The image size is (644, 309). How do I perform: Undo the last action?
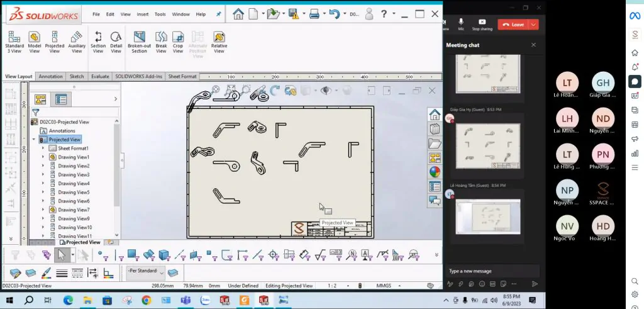[x=335, y=14]
